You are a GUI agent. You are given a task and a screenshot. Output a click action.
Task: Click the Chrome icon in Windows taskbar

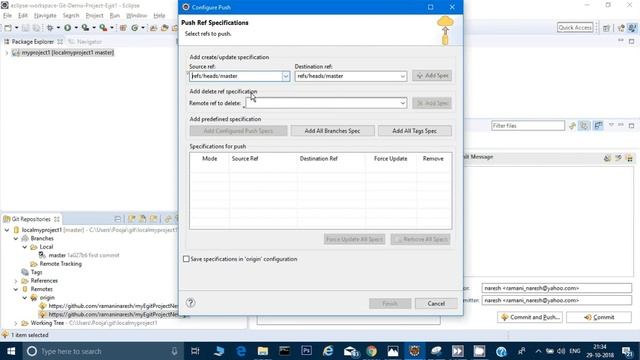[371, 351]
